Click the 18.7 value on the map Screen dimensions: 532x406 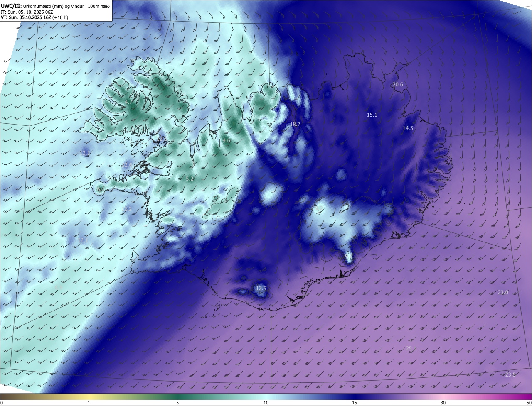(295, 124)
